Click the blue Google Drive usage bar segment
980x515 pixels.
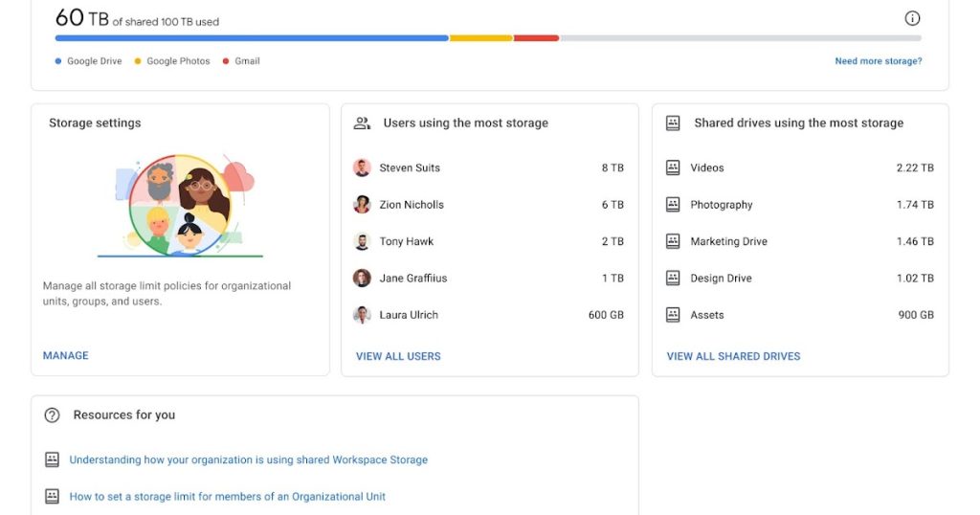point(252,38)
